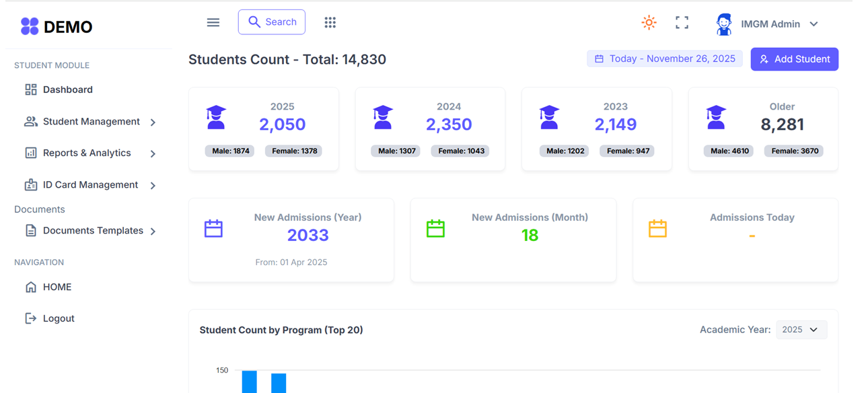Screen dimensions: 868x393
Task: Open the hamburger navigation menu
Action: (213, 22)
